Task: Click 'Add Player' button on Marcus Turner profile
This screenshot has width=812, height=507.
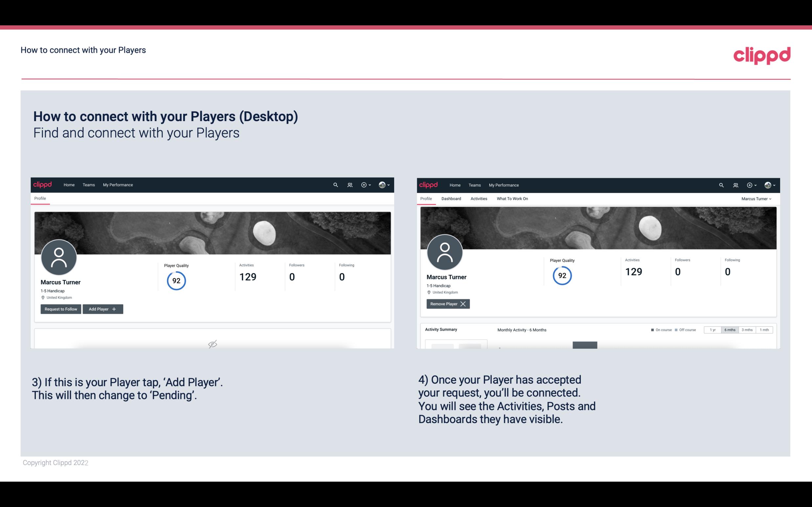Action: click(x=103, y=308)
